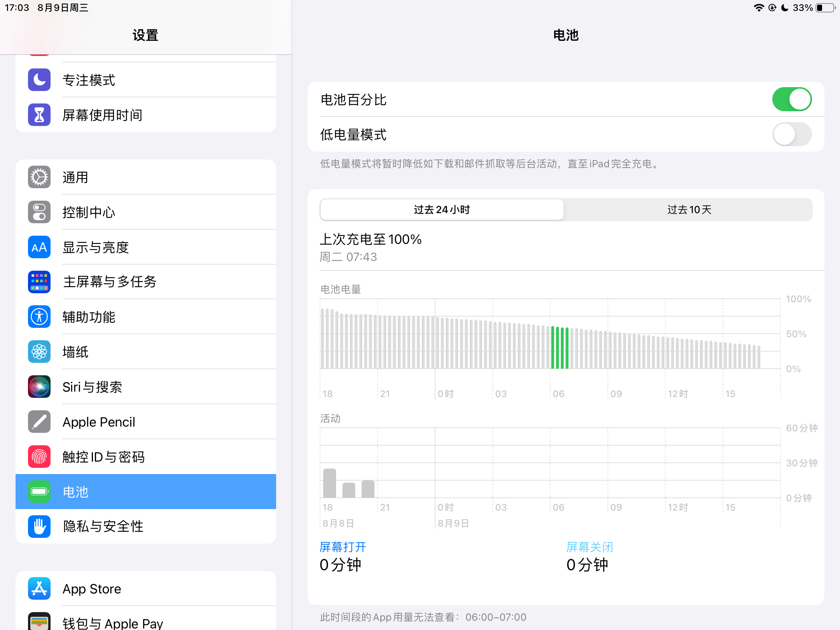The height and width of the screenshot is (630, 840).
Task: Switch to the 过去10天 tab
Action: tap(689, 210)
